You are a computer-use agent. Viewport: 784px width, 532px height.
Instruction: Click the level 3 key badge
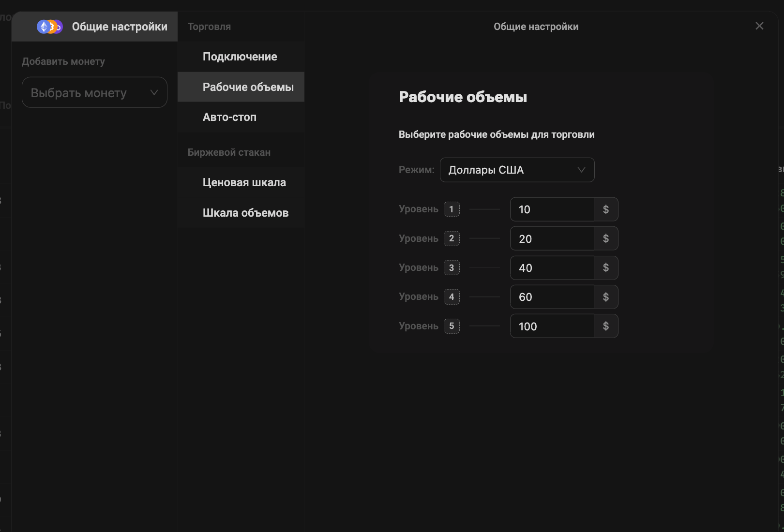(452, 267)
